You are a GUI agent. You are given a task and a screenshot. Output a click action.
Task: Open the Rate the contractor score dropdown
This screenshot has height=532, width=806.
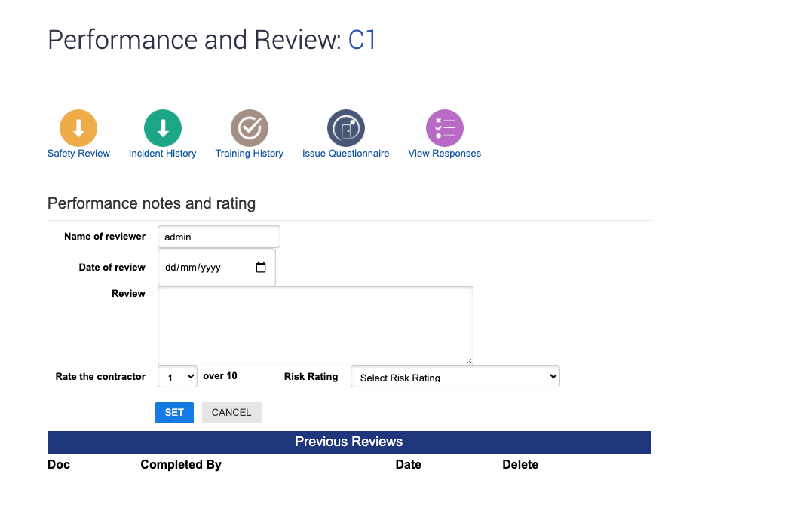tap(177, 377)
